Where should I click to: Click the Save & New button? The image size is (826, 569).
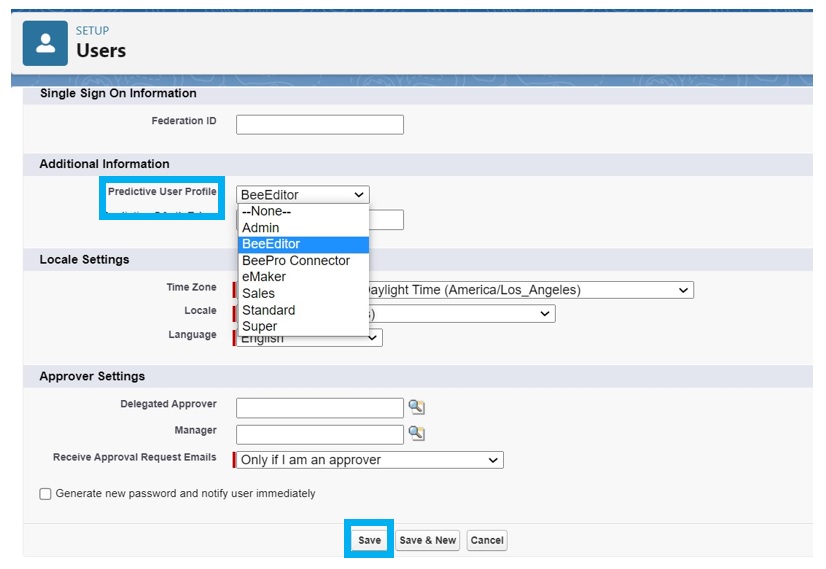point(427,540)
